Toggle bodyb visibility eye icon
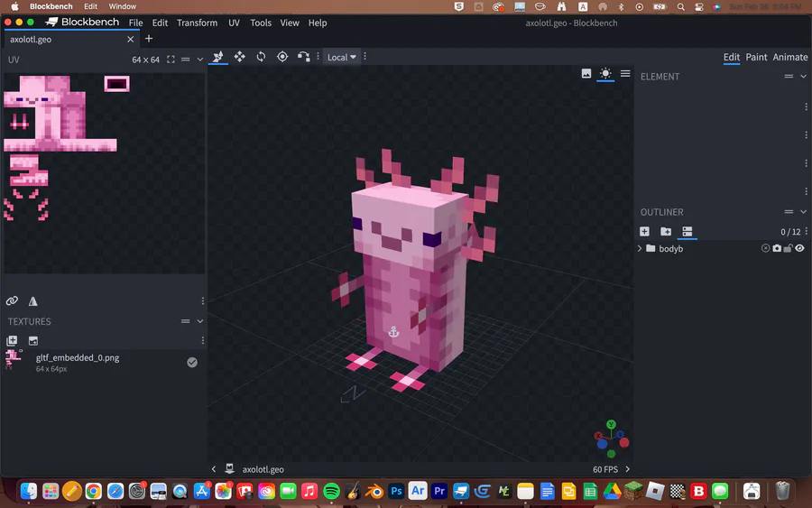This screenshot has height=508, width=812. point(800,248)
